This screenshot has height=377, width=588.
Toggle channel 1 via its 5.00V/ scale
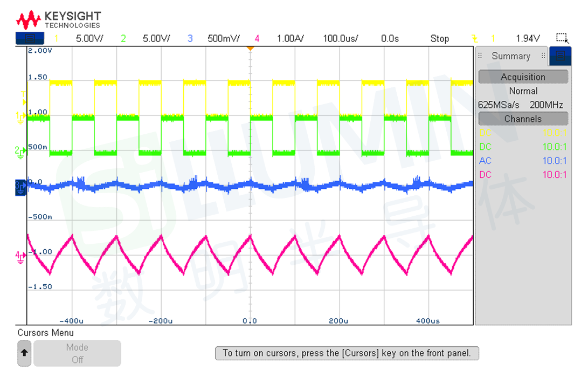(89, 38)
